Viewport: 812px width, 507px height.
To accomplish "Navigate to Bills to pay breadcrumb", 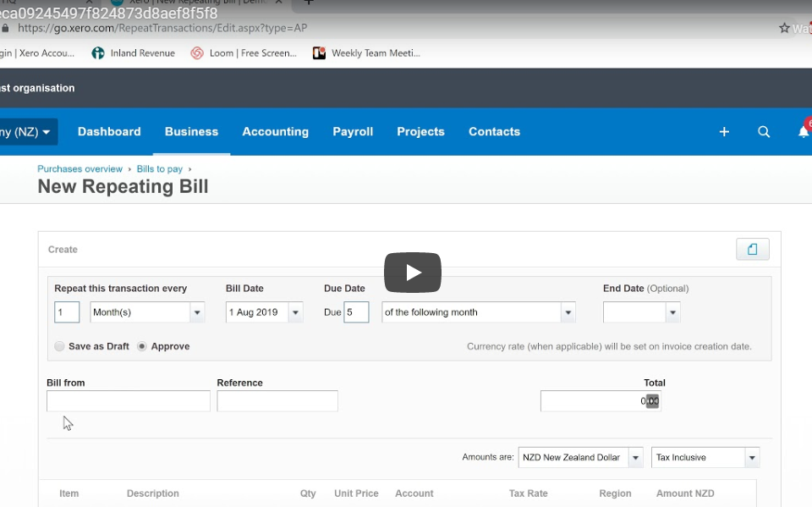I will point(159,169).
